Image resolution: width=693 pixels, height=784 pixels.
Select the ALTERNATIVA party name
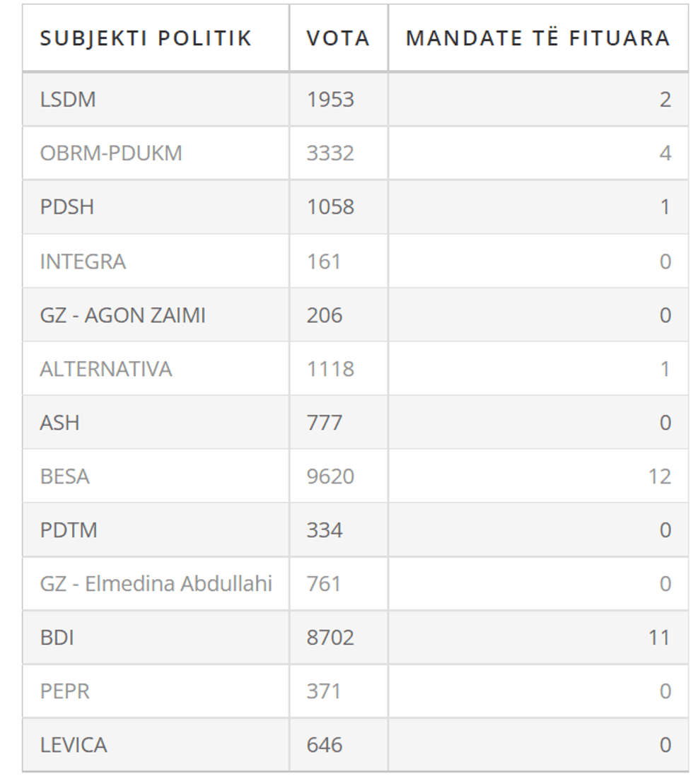[x=106, y=369]
